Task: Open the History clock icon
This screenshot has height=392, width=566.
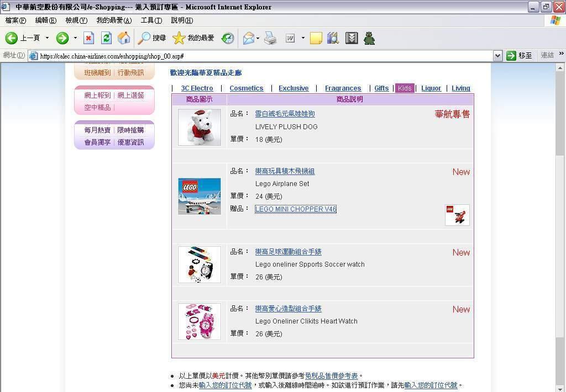Action: point(228,38)
